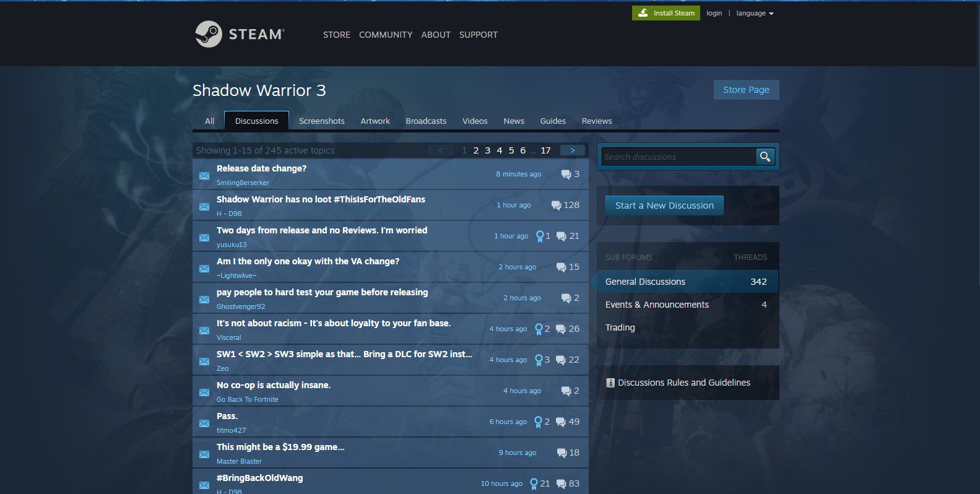Screen dimensions: 980x494
Task: Click the envelope icon beside Shadow Warrior has no loot
Action: (204, 207)
